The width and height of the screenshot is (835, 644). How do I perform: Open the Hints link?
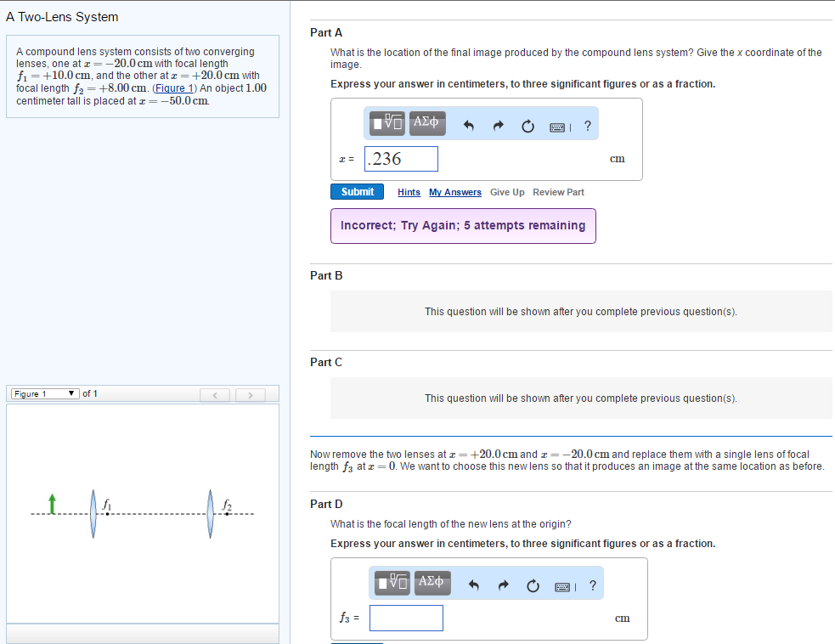pos(409,192)
